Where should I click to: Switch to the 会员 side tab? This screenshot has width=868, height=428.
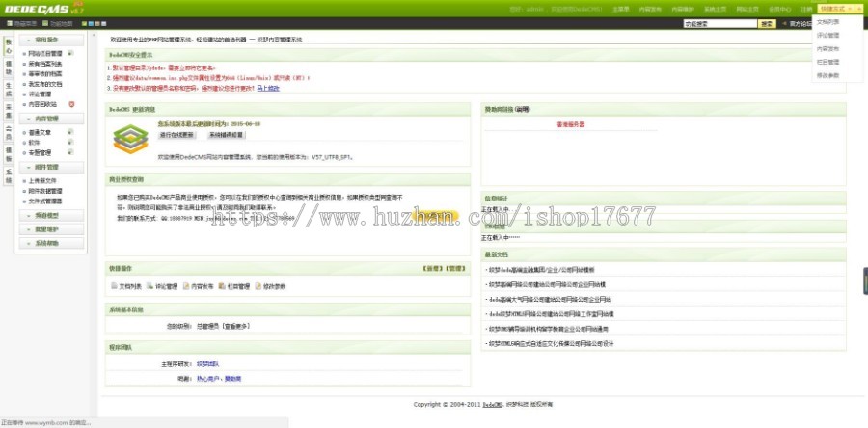pyautogui.click(x=9, y=133)
